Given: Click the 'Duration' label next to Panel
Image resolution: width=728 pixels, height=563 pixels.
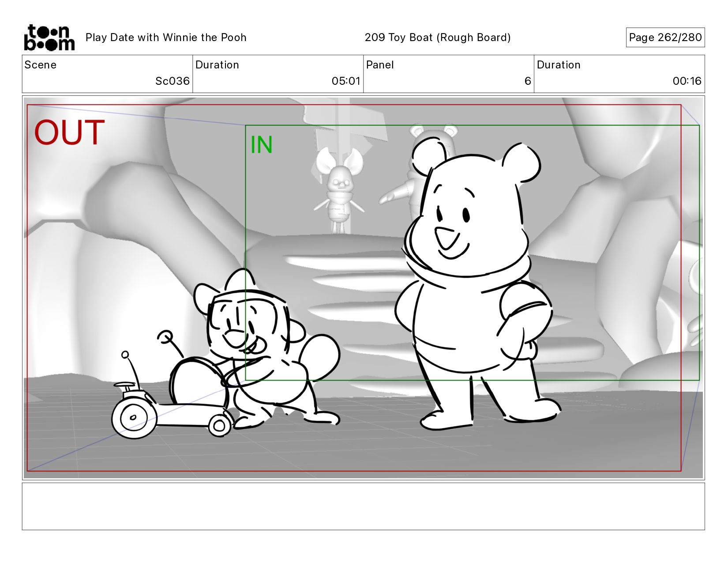Looking at the screenshot, I should 559,65.
